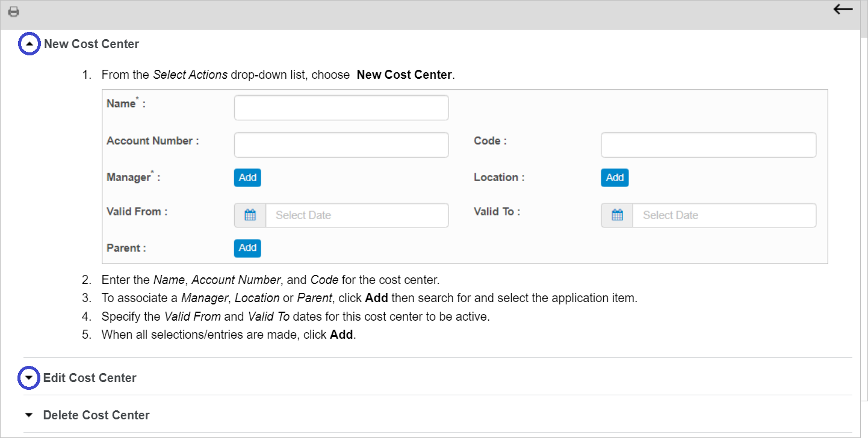Click the Add button next to Location

tap(615, 177)
